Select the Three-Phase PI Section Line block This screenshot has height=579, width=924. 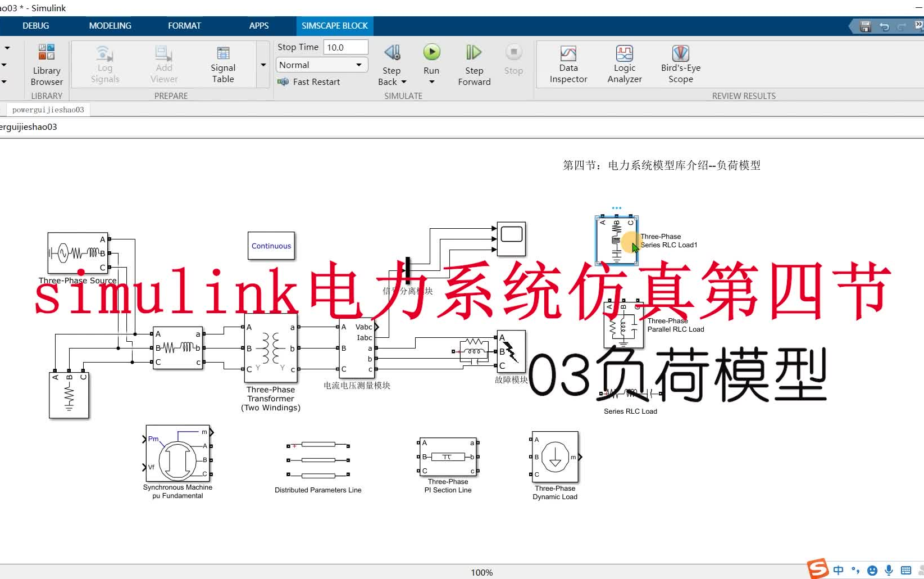tap(448, 456)
